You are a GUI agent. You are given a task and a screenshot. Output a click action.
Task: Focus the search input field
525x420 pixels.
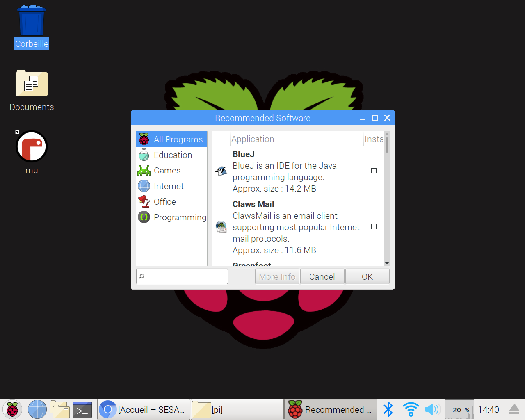click(182, 276)
